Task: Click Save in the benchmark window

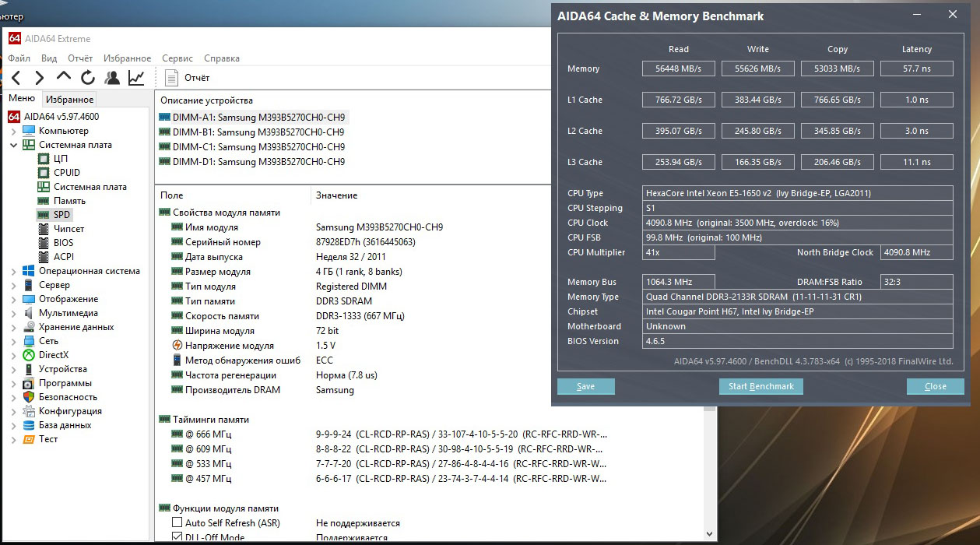Action: click(586, 386)
